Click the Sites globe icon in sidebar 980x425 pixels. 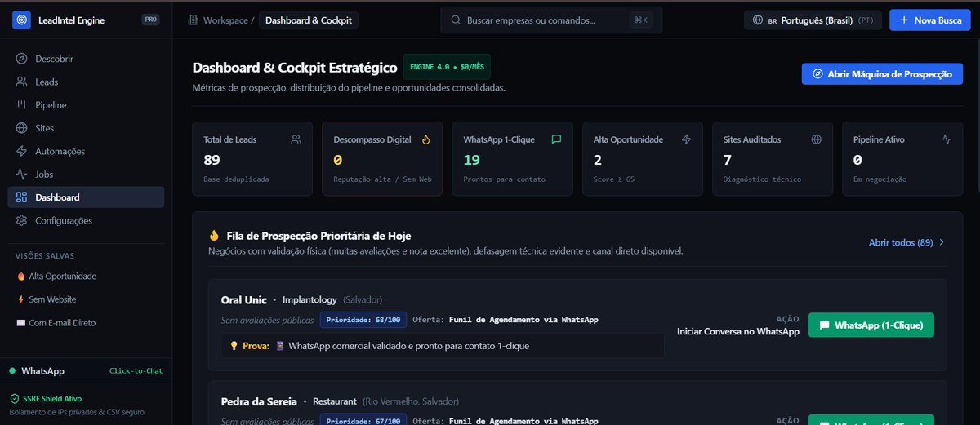(x=21, y=128)
